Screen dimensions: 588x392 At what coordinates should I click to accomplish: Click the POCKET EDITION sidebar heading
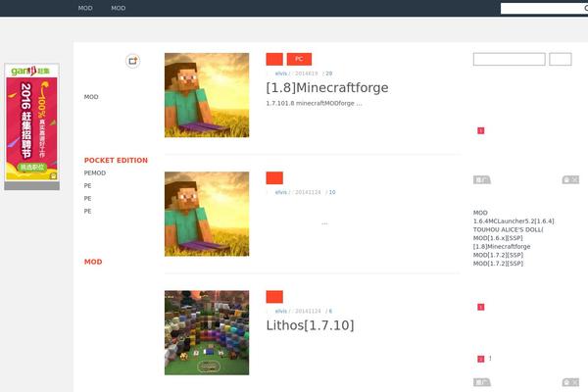pyautogui.click(x=116, y=160)
